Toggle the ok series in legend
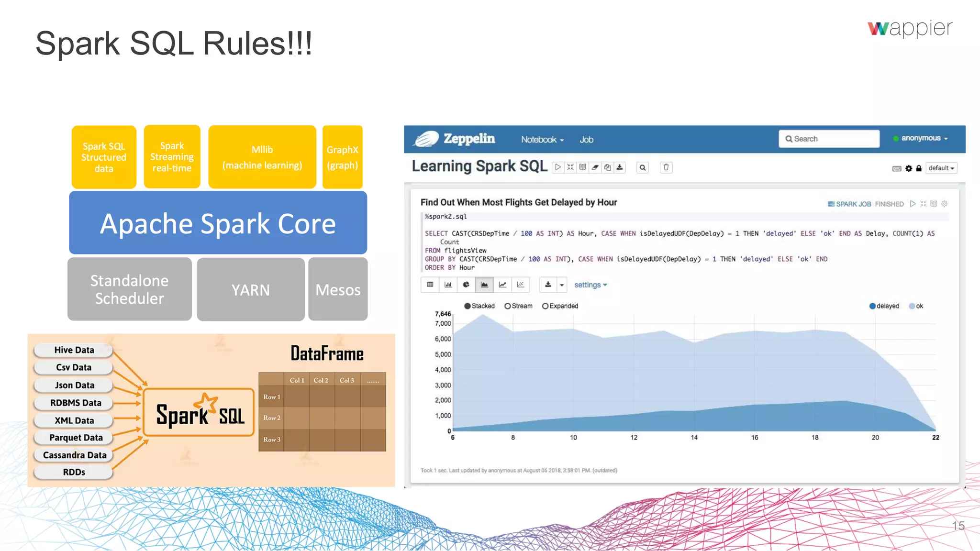This screenshot has width=980, height=551. pos(916,306)
